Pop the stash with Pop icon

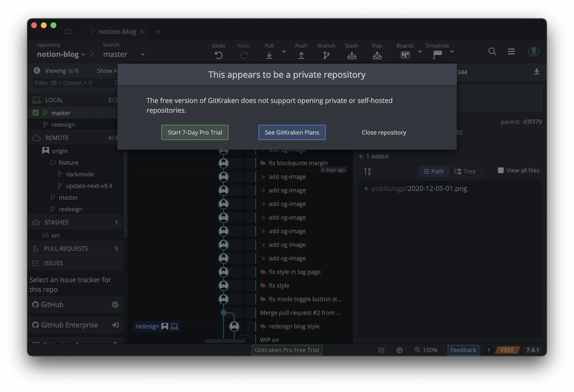(x=377, y=55)
